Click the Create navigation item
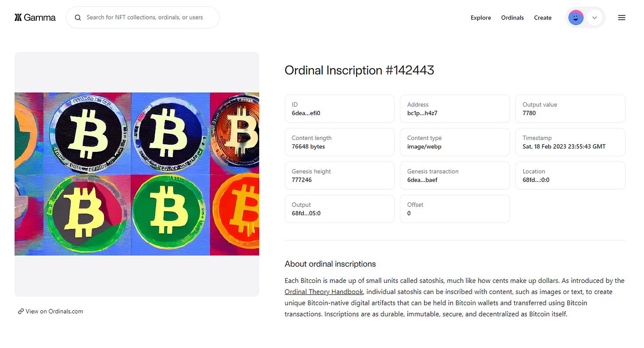Viewport: 644px width, 348px height. 543,18
